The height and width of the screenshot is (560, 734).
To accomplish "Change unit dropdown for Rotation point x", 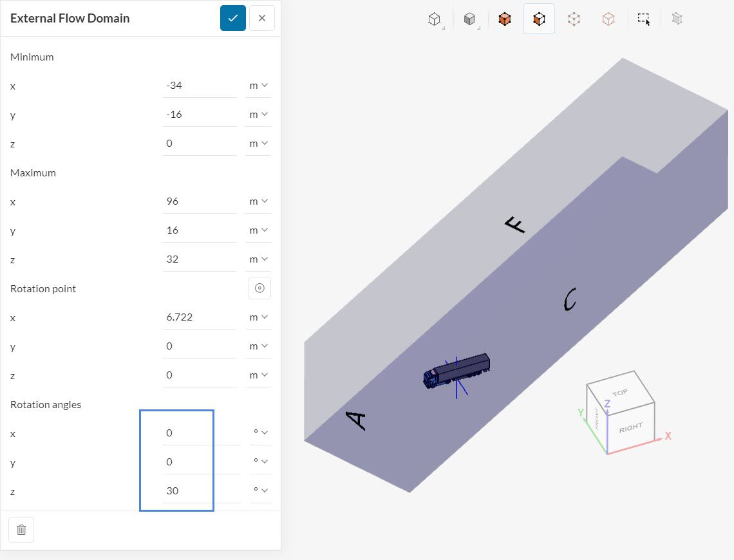I will [x=258, y=317].
